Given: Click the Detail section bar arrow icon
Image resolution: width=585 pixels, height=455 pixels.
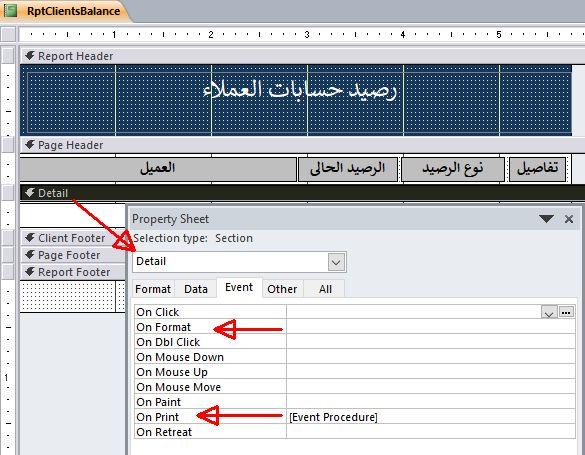Looking at the screenshot, I should (30, 193).
